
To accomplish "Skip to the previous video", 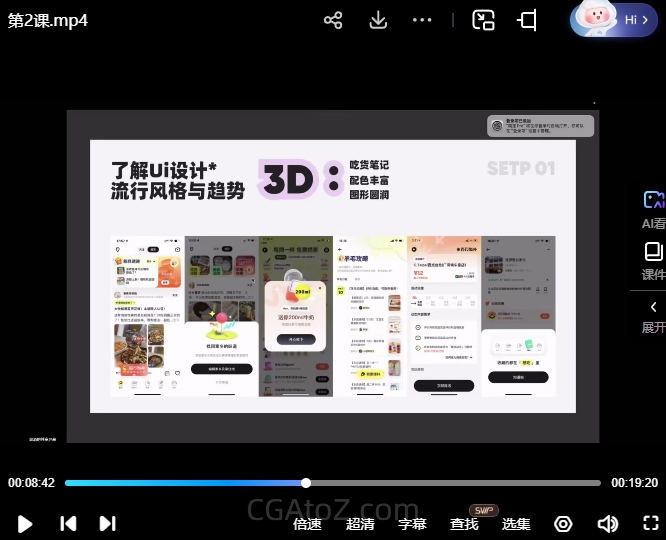I will [x=68, y=523].
